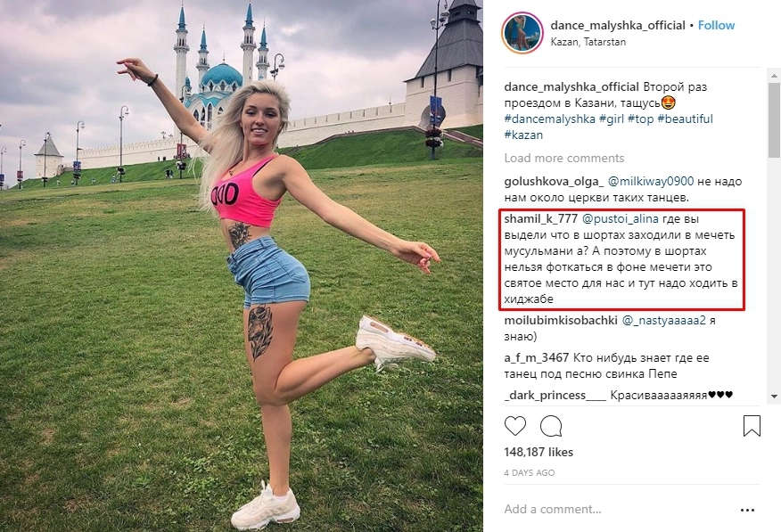Open the dance_malyshka_official profile avatar
This screenshot has width=781, height=532.
tap(522, 33)
